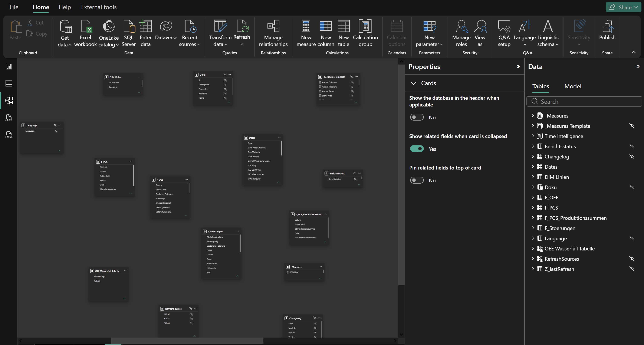
Task: Open TMDL view
Action: click(x=9, y=135)
